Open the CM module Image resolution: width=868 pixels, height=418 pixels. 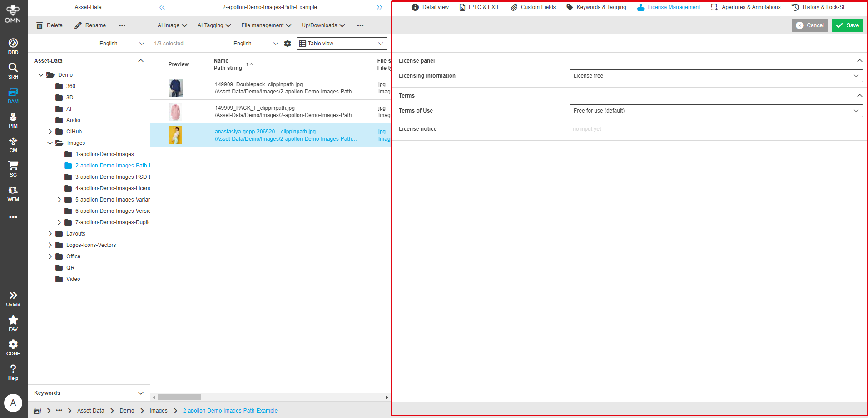pyautogui.click(x=13, y=144)
